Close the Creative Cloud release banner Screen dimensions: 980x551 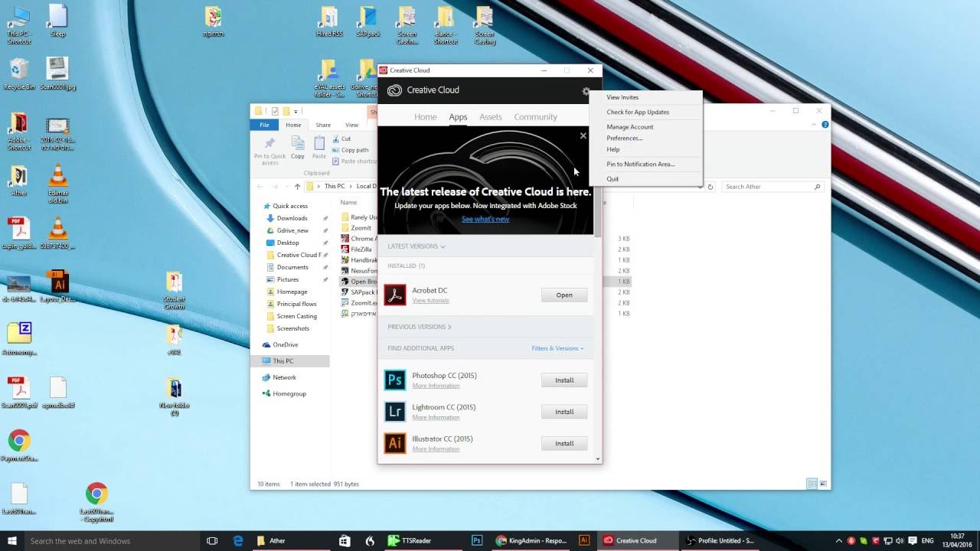[x=583, y=135]
